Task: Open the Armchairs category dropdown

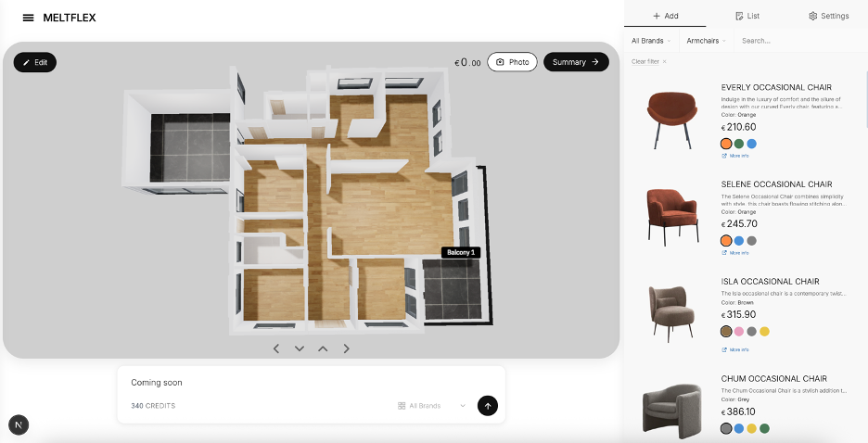Action: [706, 41]
